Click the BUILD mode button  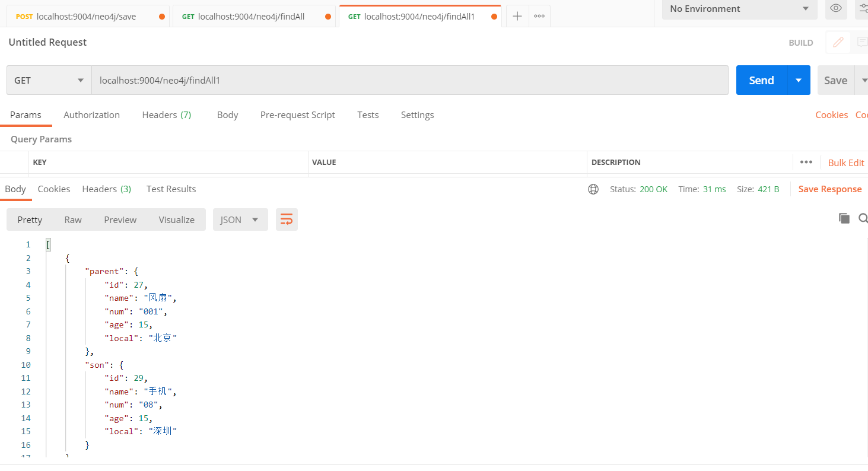tap(801, 43)
